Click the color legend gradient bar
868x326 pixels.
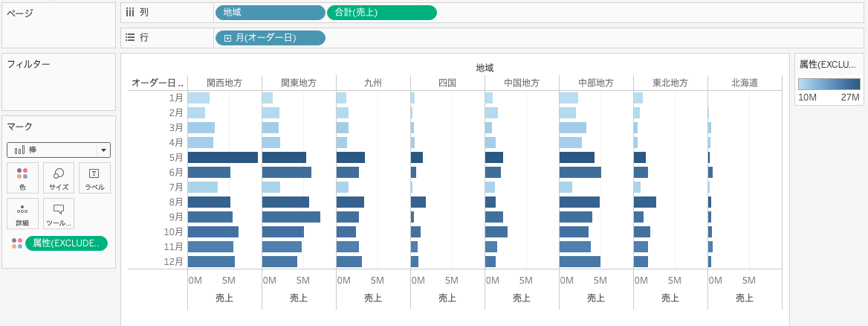829,84
